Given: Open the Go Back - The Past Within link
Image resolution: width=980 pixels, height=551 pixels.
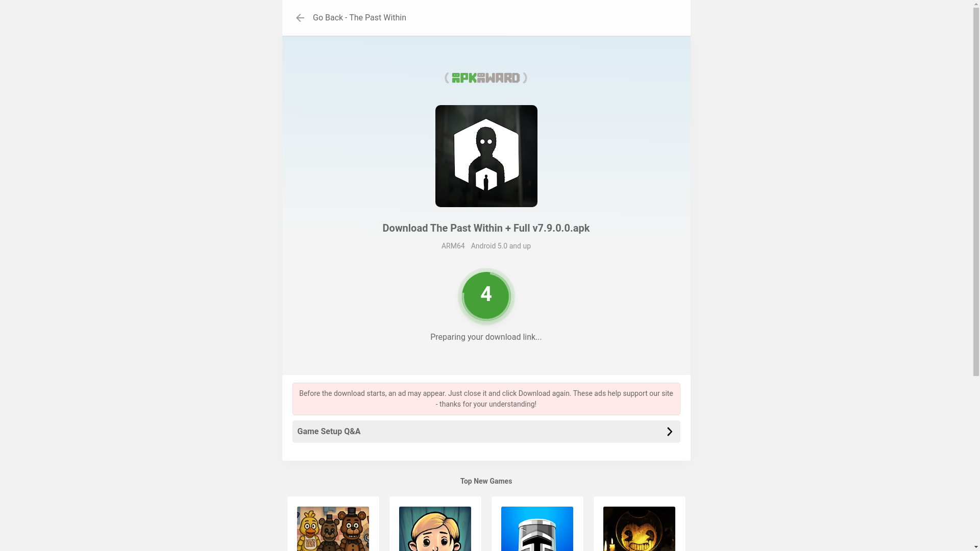Looking at the screenshot, I should [359, 18].
